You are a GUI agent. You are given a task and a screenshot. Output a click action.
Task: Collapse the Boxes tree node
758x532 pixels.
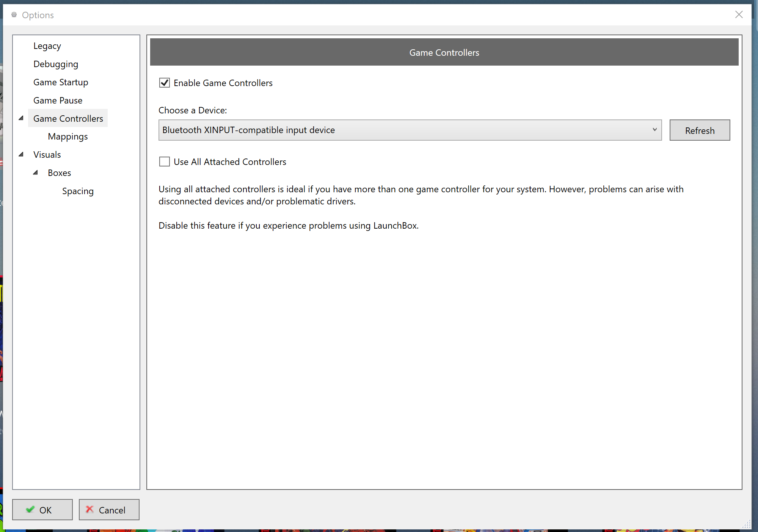tap(36, 173)
